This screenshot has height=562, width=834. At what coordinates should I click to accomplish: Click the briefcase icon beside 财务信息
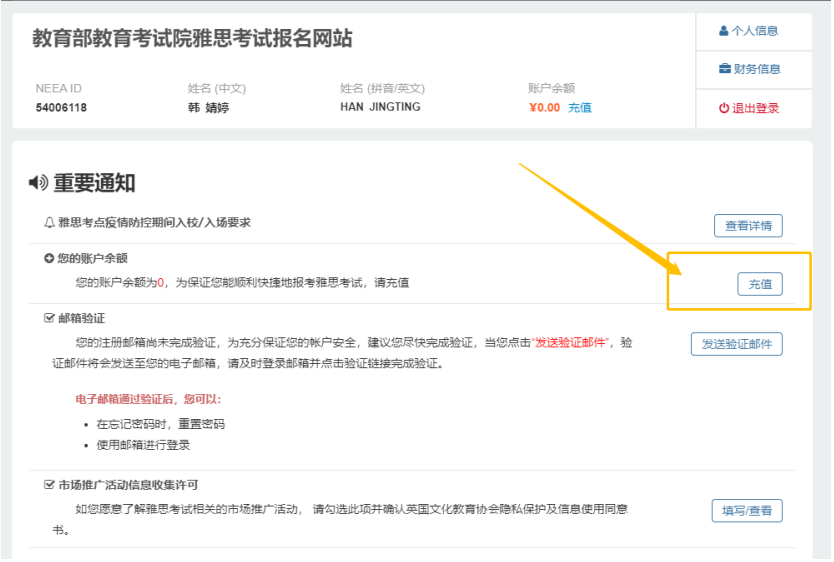tap(725, 69)
